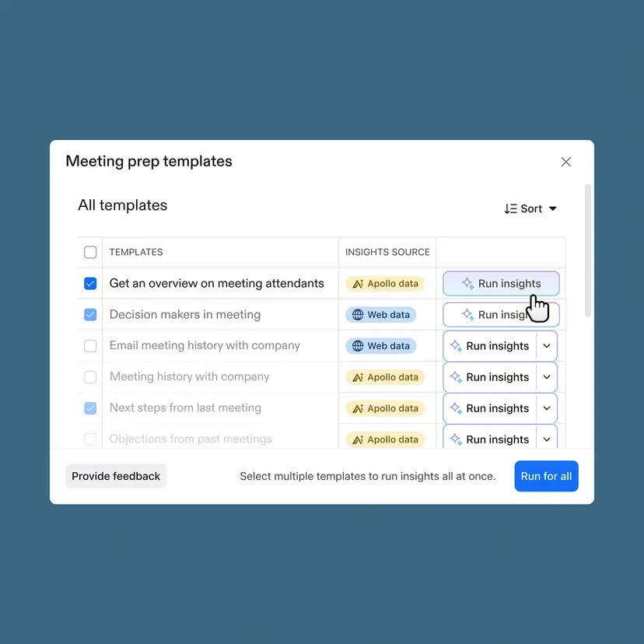Uncheck 'Decision makers in meeting' checkbox
This screenshot has height=644, width=644.
pos(90,315)
